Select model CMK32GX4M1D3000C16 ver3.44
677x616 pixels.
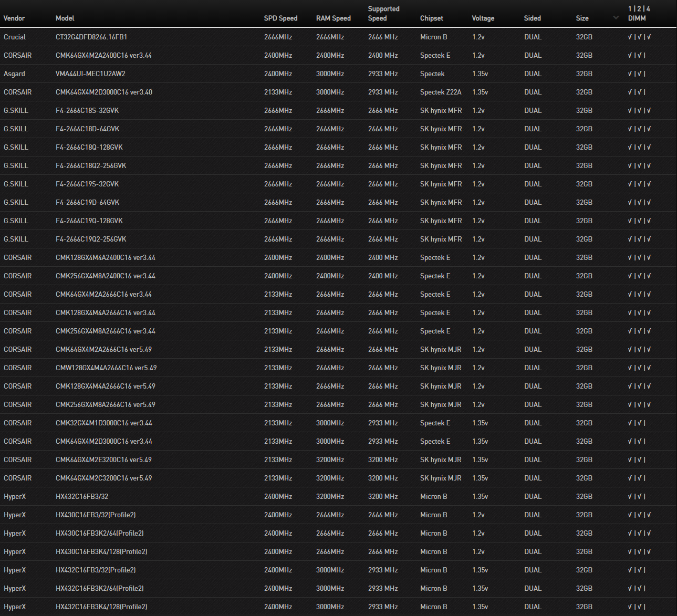pos(104,423)
